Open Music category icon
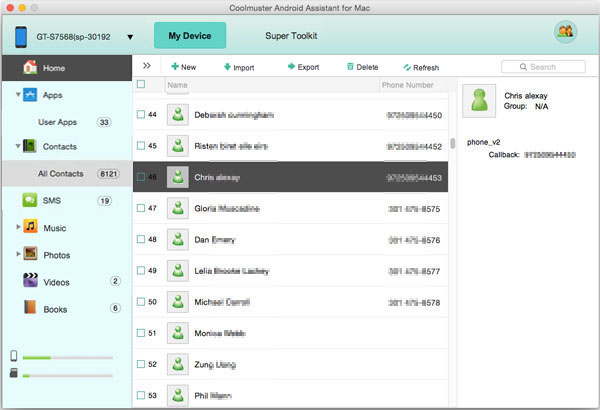This screenshot has width=600, height=410. [x=31, y=228]
